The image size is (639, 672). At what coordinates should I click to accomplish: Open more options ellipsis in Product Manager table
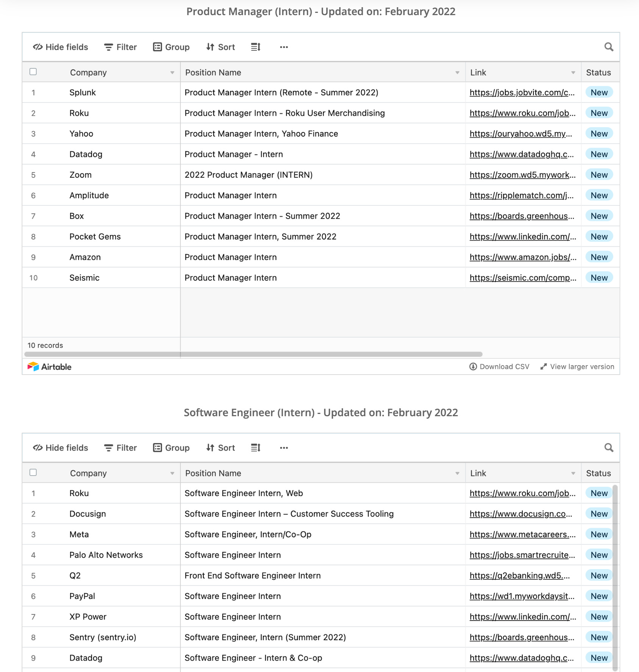tap(284, 47)
